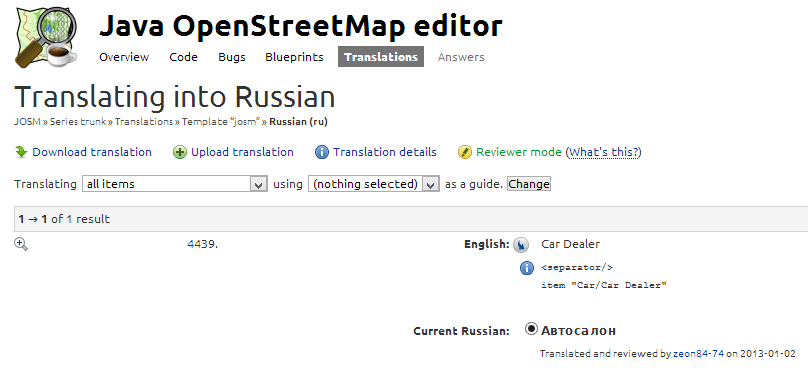This screenshot has width=808, height=371.
Task: Click the item number 4439. text
Action: coord(203,244)
